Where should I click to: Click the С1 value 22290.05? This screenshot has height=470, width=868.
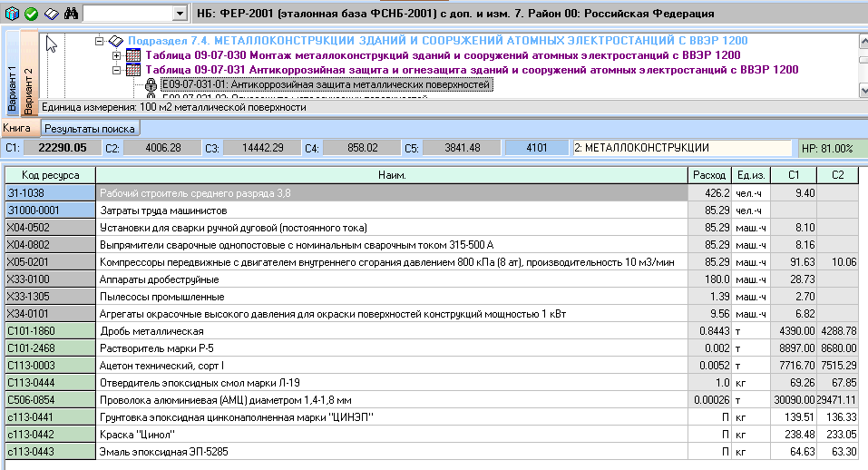63,148
